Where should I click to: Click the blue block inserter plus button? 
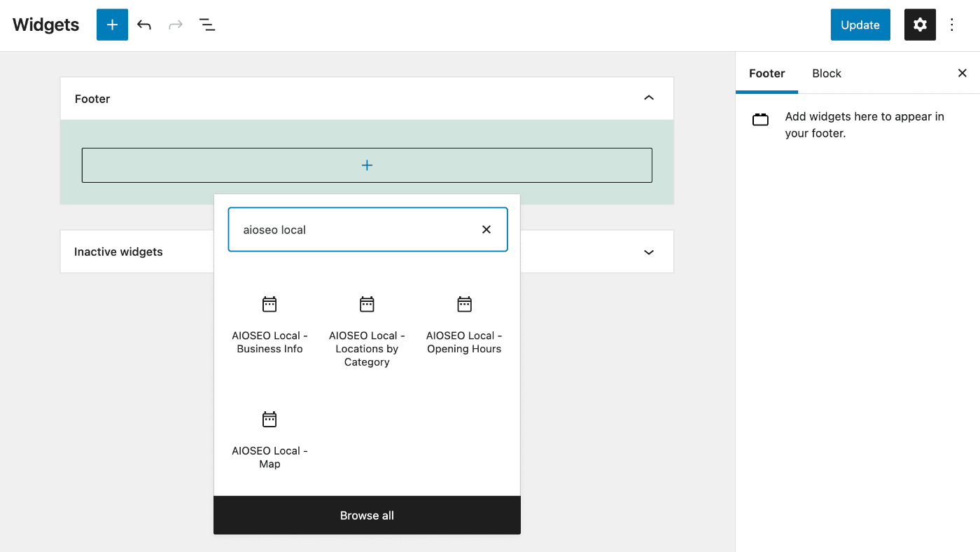pyautogui.click(x=112, y=25)
